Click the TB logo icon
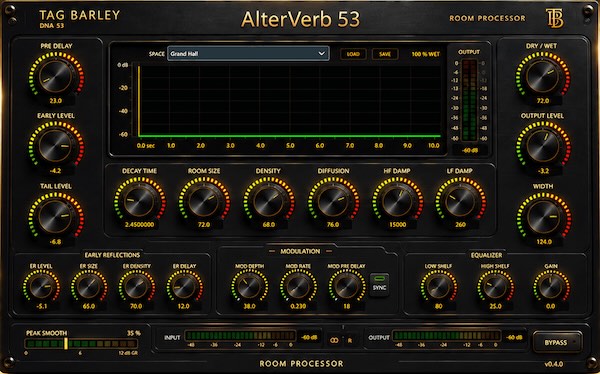 [555, 18]
